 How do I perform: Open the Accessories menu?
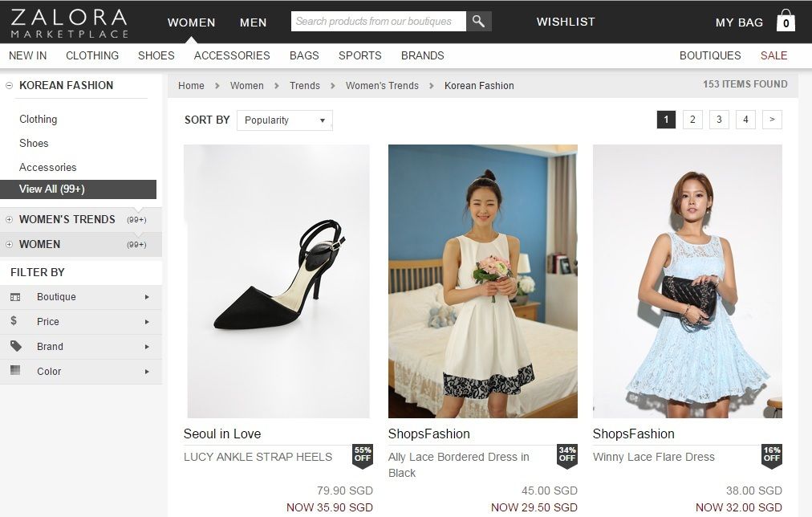[232, 55]
